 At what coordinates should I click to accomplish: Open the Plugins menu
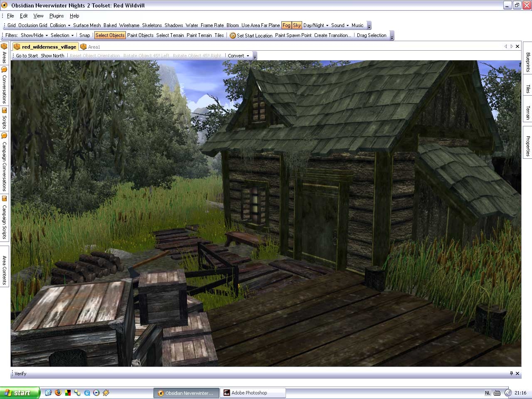click(x=57, y=16)
